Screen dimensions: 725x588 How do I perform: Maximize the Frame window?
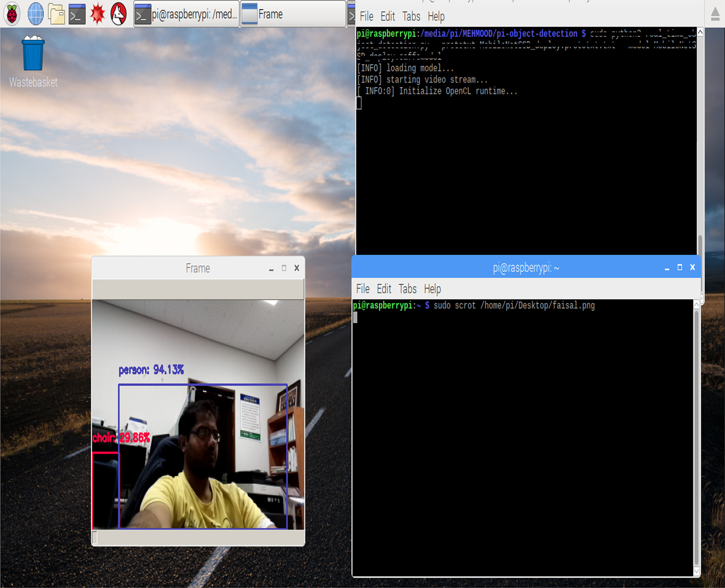(x=284, y=268)
